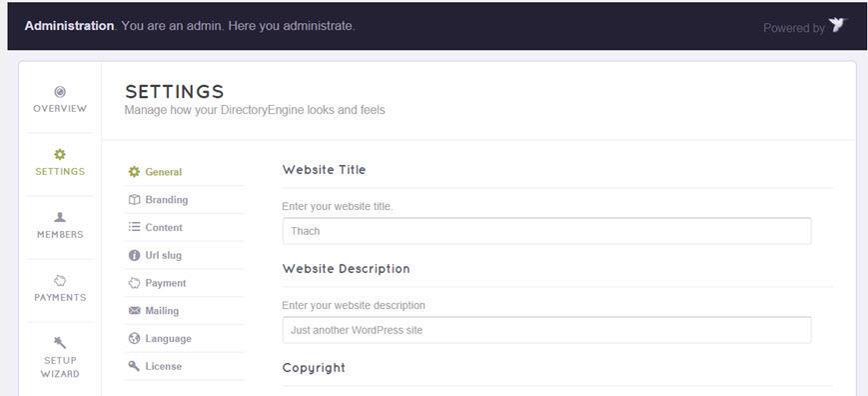The width and height of the screenshot is (868, 396).
Task: Click the list icon beside Content
Action: point(134,227)
